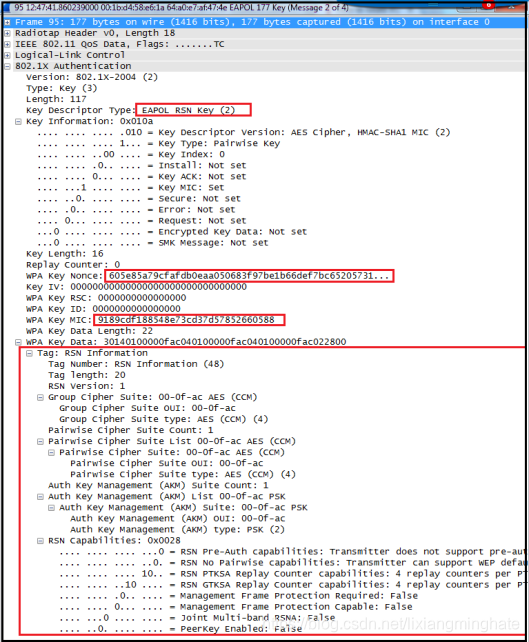Collapse the WPA Key Data node
Viewport: 529px width, 642px height.
(18, 342)
